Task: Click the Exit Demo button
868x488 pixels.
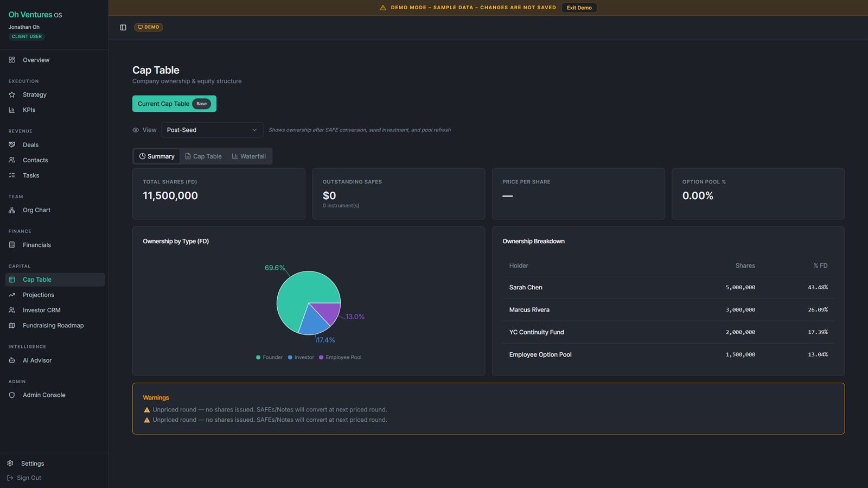Action: [x=579, y=8]
